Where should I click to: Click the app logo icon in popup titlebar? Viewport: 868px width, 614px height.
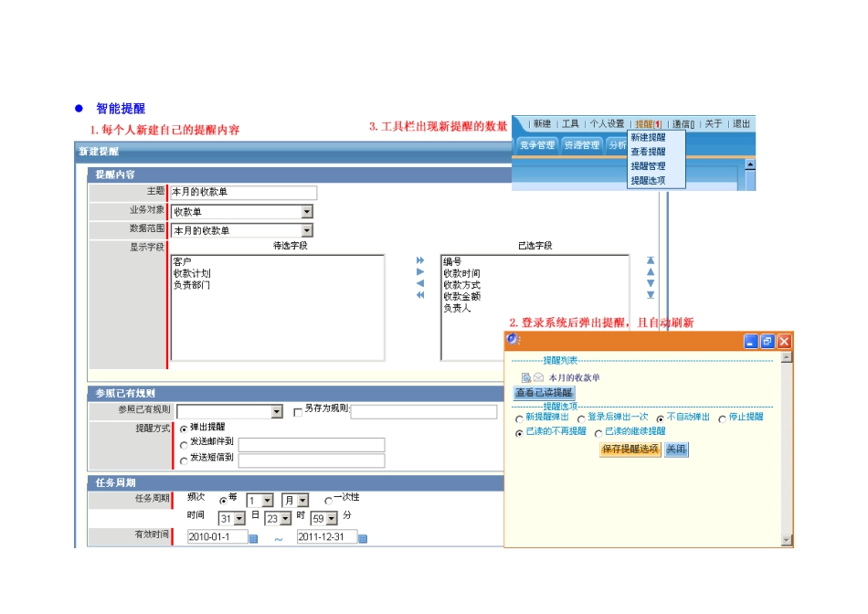coord(512,339)
